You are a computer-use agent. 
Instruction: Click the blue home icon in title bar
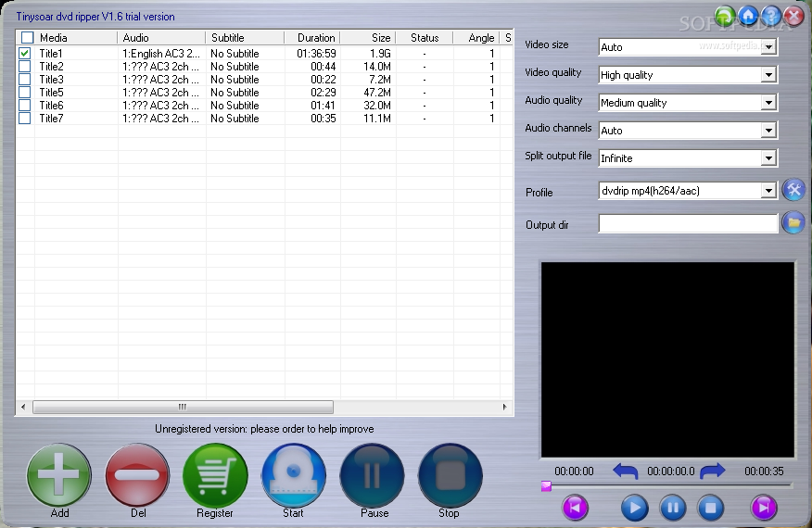pos(748,16)
